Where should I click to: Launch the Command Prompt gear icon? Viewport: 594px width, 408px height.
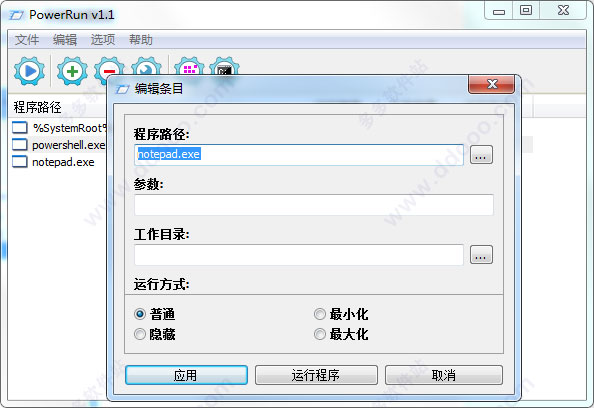tap(224, 66)
